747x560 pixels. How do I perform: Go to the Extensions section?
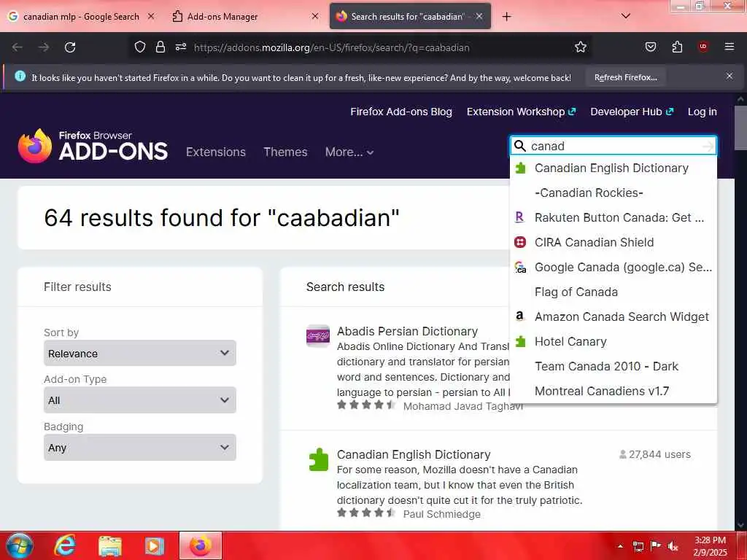(x=216, y=152)
